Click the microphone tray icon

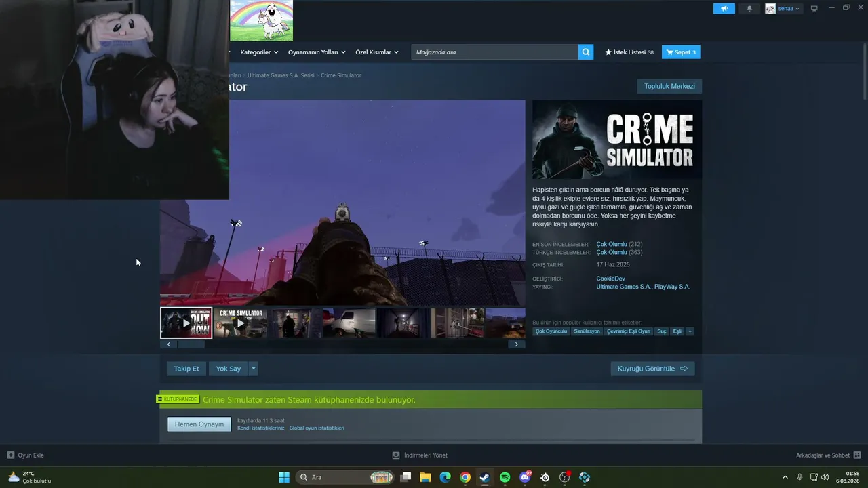point(800,477)
